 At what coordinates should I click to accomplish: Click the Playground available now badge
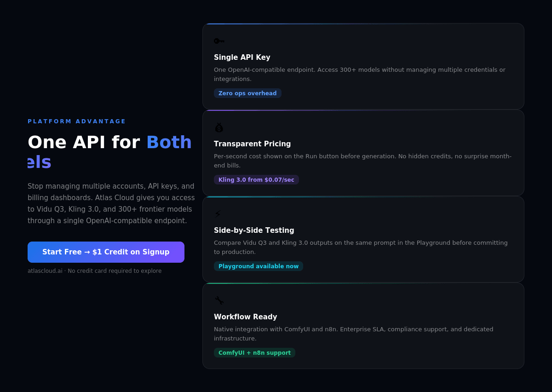pyautogui.click(x=259, y=266)
